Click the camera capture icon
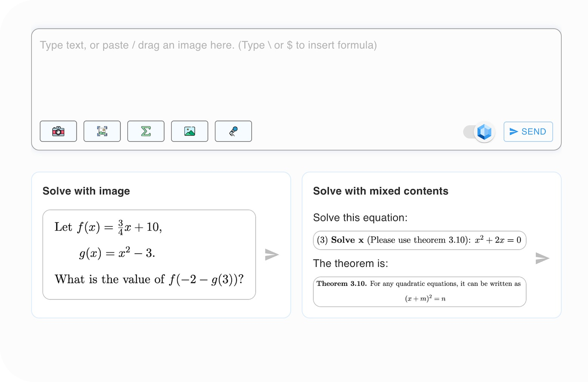This screenshot has height=382, width=588. coord(58,131)
